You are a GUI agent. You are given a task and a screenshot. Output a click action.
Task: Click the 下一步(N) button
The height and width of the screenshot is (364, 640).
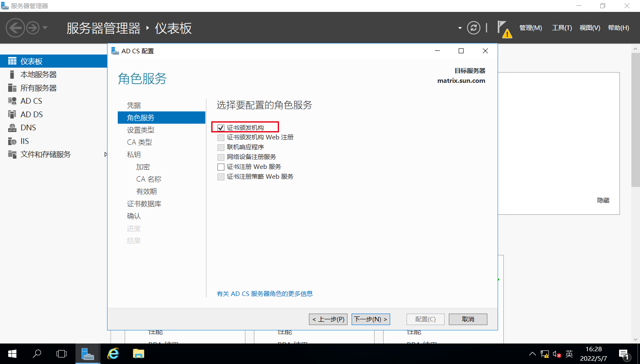click(371, 319)
